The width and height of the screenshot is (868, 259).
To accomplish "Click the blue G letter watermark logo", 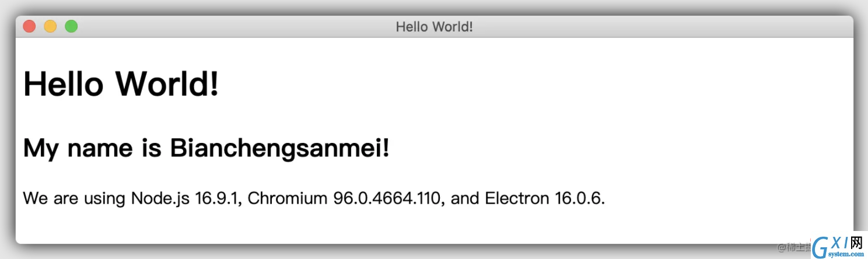I will click(821, 248).
